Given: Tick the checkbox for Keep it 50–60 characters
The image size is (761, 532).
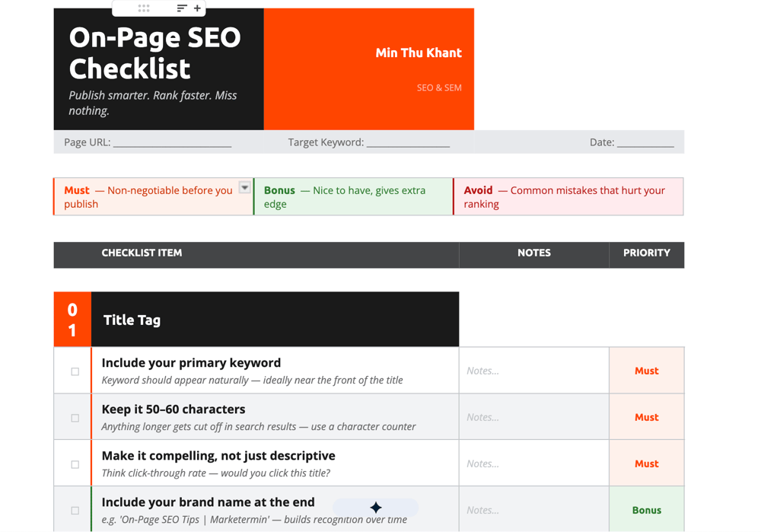Looking at the screenshot, I should (x=75, y=419).
